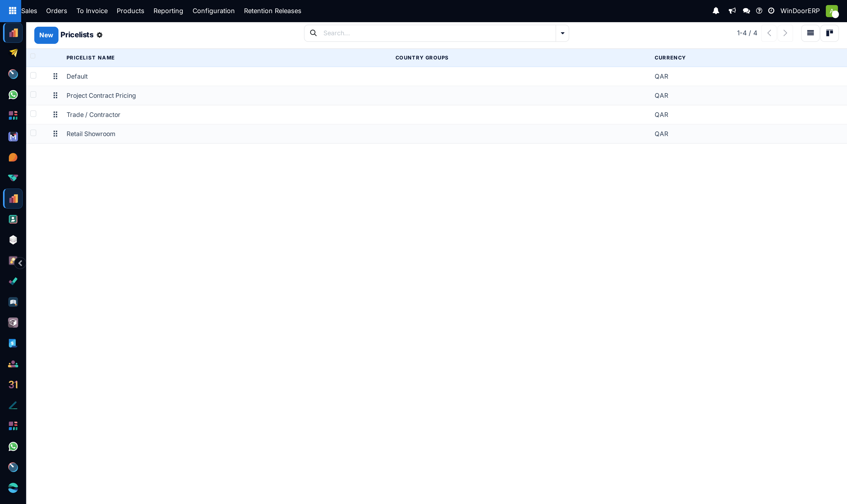Open the To Invoice menu
This screenshot has height=504, width=847.
(92, 11)
